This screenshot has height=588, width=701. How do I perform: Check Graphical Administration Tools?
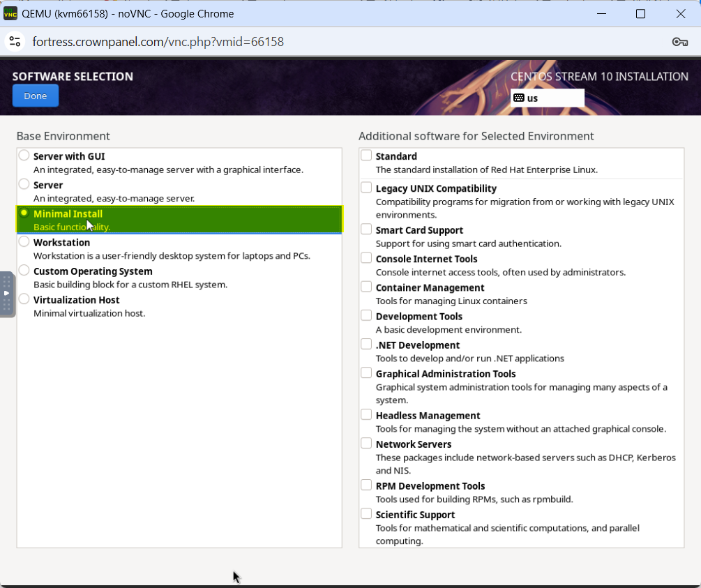point(366,373)
